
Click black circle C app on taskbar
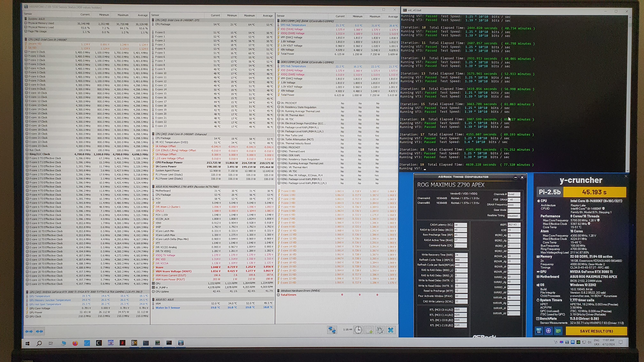pyautogui.click(x=99, y=343)
